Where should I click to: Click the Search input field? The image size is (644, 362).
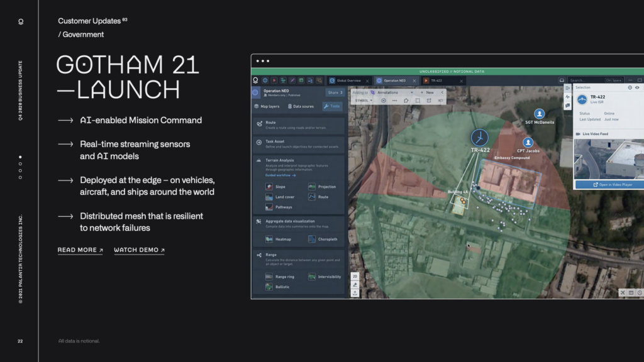586,80
